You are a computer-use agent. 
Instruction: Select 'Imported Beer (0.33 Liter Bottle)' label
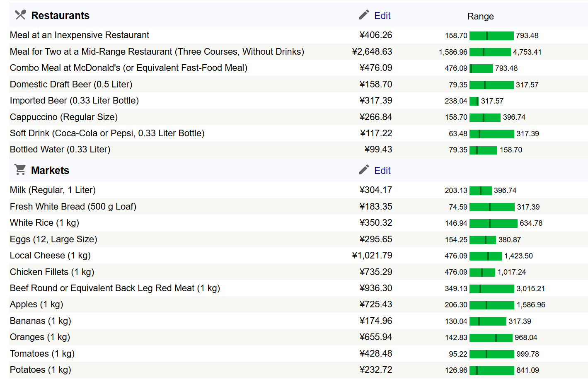pos(75,101)
